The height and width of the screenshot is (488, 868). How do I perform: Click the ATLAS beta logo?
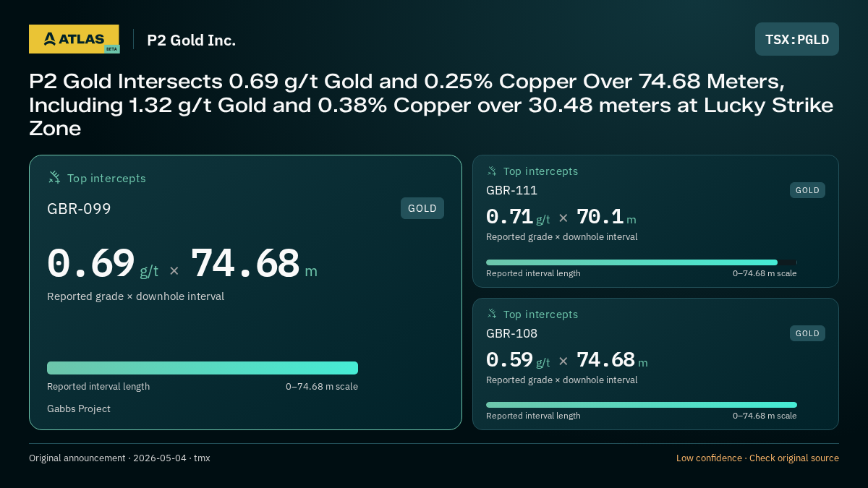click(x=74, y=39)
